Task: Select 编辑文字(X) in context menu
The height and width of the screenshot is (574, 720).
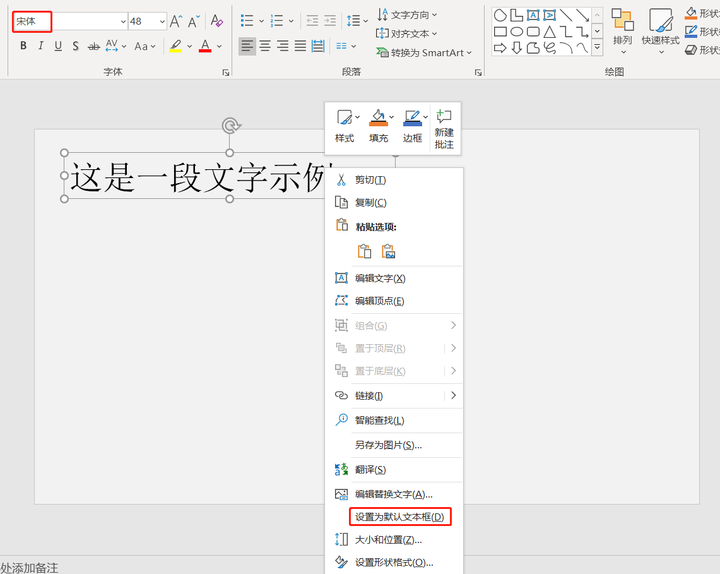Action: [380, 278]
